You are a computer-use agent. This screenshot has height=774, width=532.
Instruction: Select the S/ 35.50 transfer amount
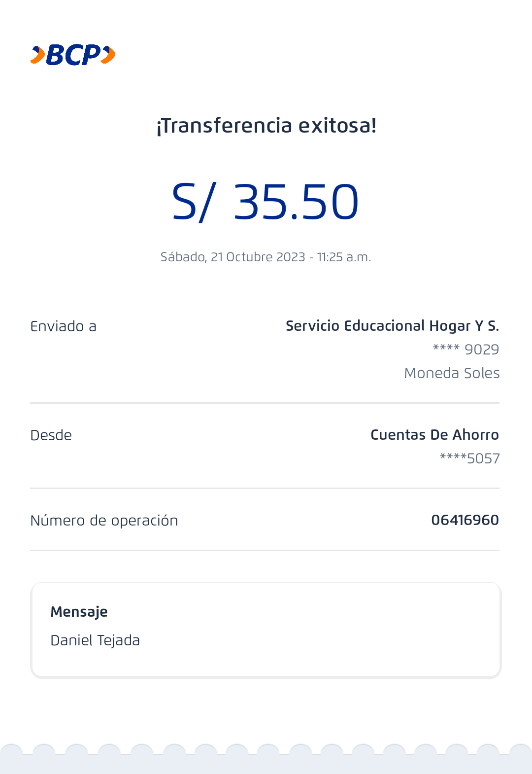[x=265, y=202]
